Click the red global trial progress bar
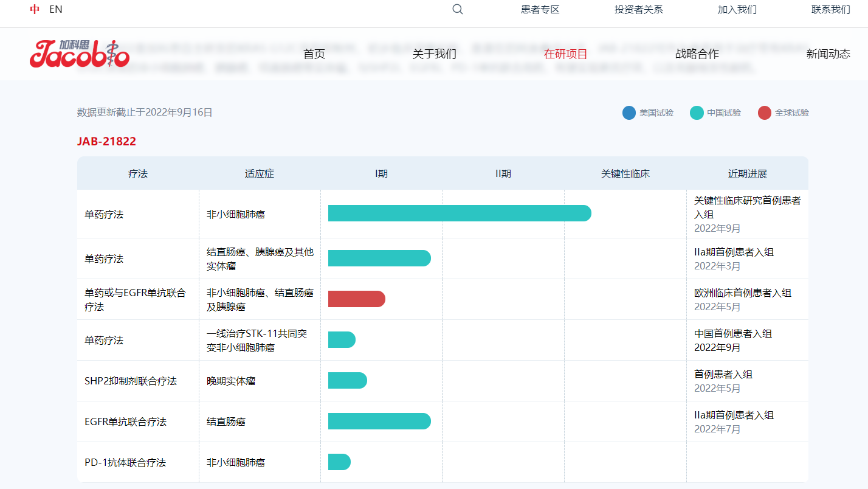This screenshot has width=868, height=489. [x=357, y=299]
